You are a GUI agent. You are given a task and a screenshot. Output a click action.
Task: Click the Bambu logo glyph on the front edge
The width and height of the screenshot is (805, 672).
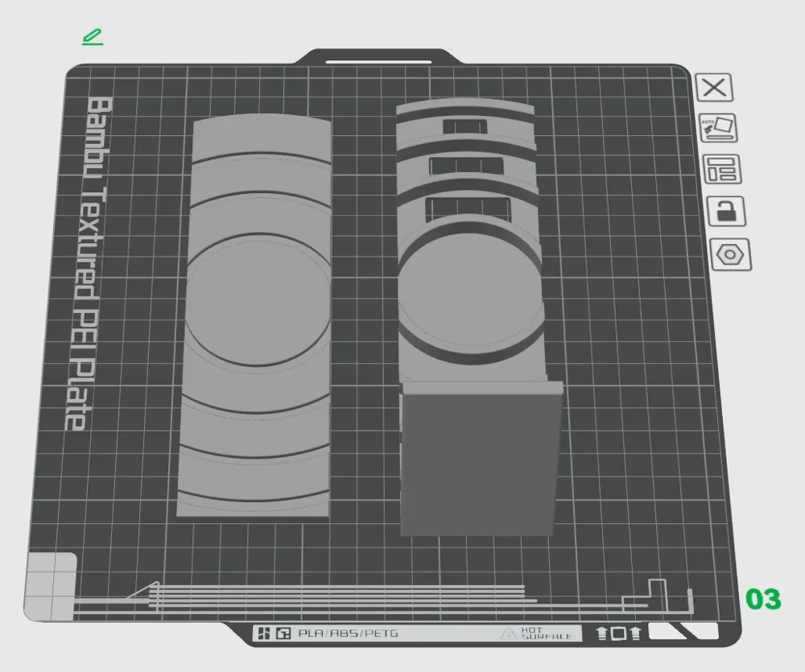pos(265,633)
